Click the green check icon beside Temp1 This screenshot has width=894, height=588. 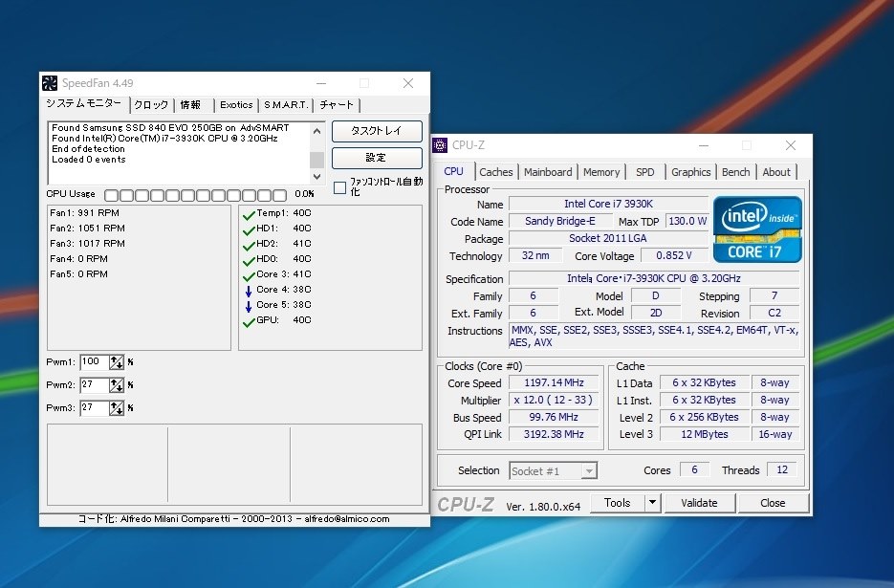pos(249,215)
